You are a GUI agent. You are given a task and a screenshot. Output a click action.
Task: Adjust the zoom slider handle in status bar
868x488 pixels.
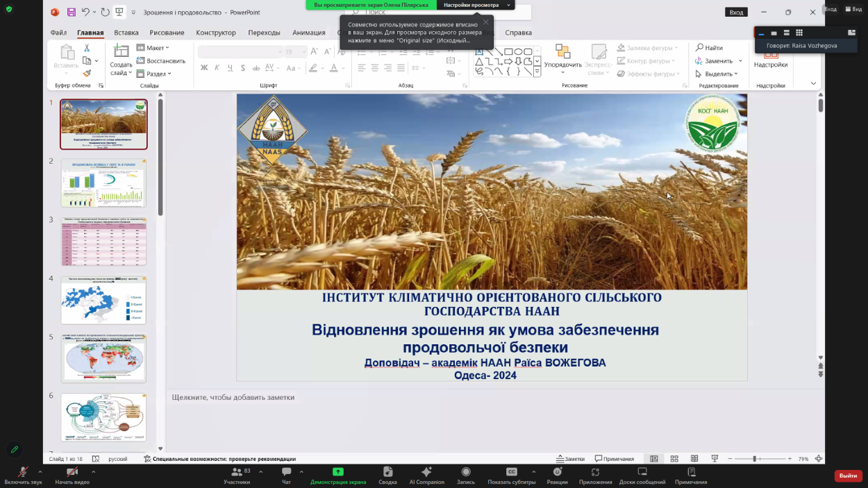click(755, 459)
